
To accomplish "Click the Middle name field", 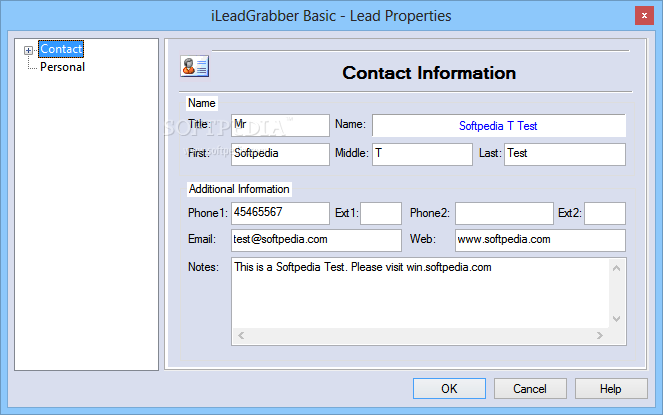I will point(422,154).
